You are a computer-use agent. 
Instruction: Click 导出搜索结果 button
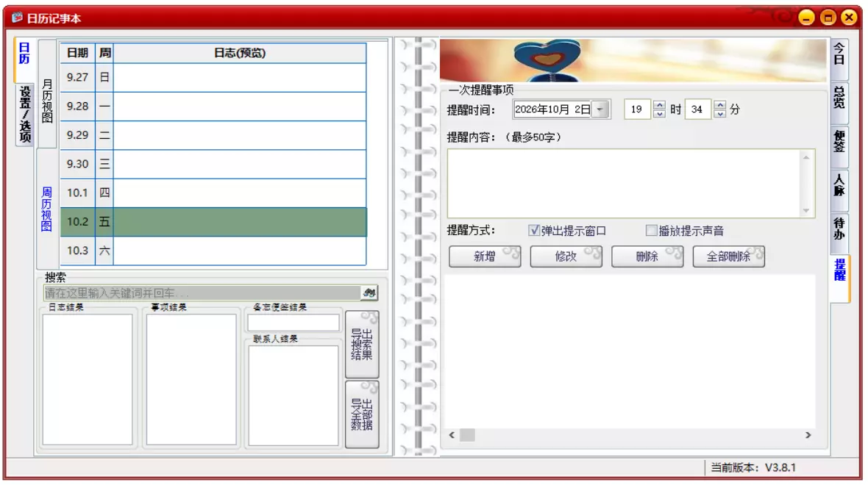coord(362,344)
